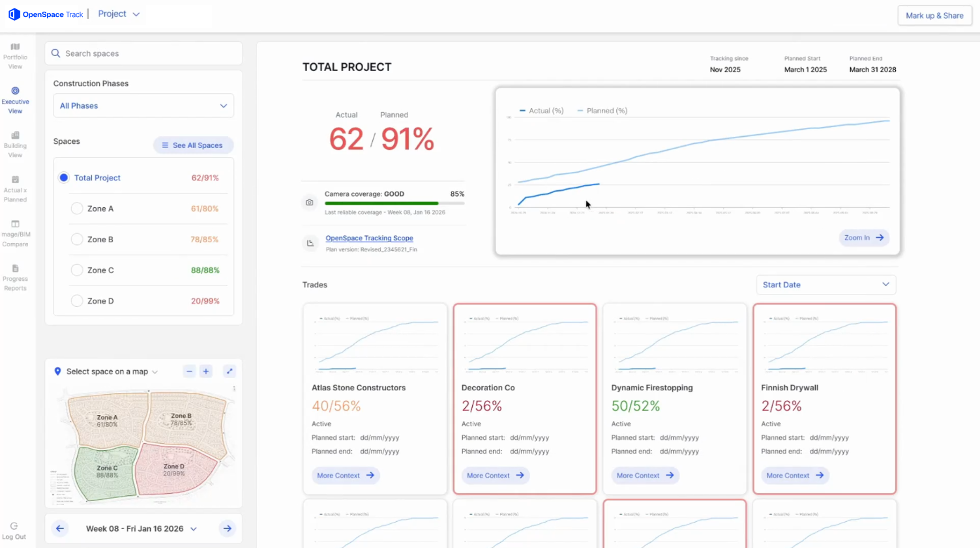Image resolution: width=980 pixels, height=548 pixels.
Task: Select the Zone C radio button
Action: [x=77, y=270]
